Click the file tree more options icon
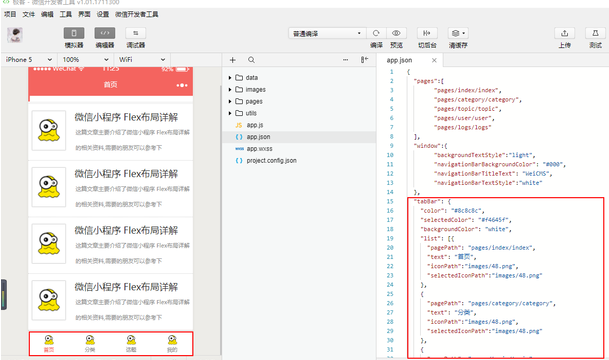The width and height of the screenshot is (609, 360). [x=345, y=60]
